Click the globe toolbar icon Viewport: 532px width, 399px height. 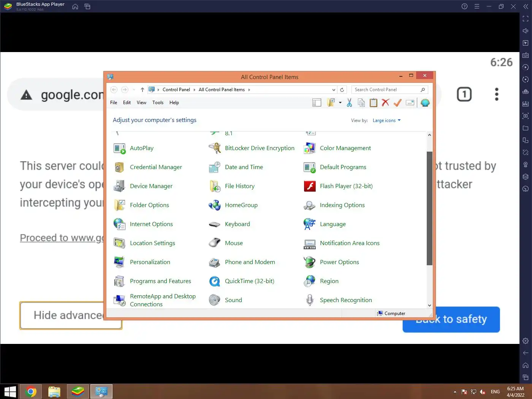coord(425,103)
